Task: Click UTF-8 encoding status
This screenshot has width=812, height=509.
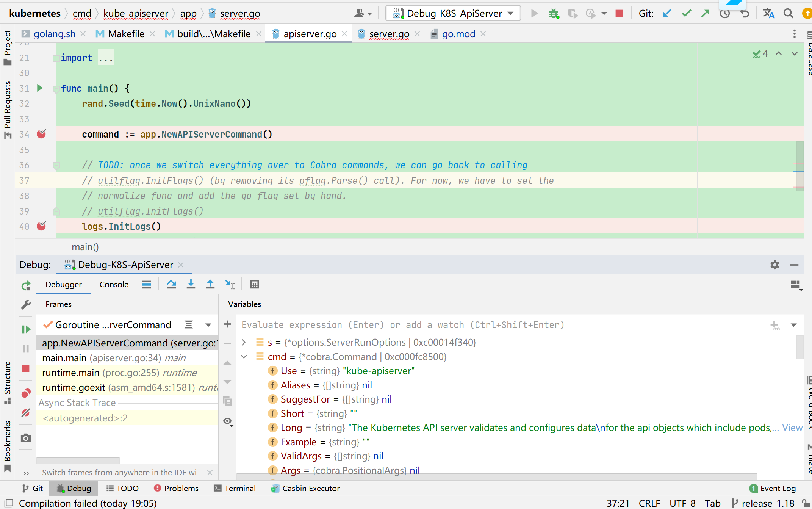Action: [x=682, y=503]
